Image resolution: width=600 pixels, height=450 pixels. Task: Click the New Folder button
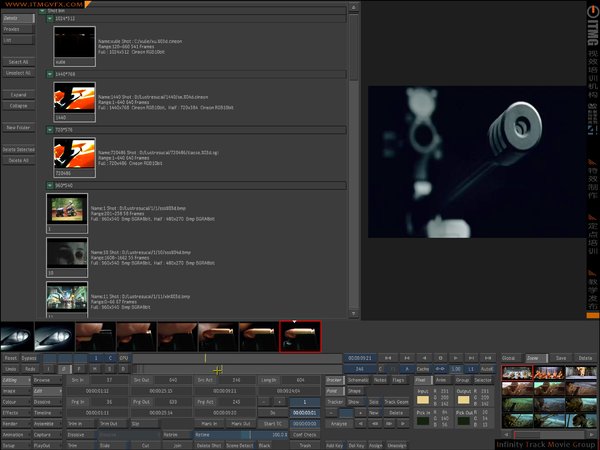point(18,128)
